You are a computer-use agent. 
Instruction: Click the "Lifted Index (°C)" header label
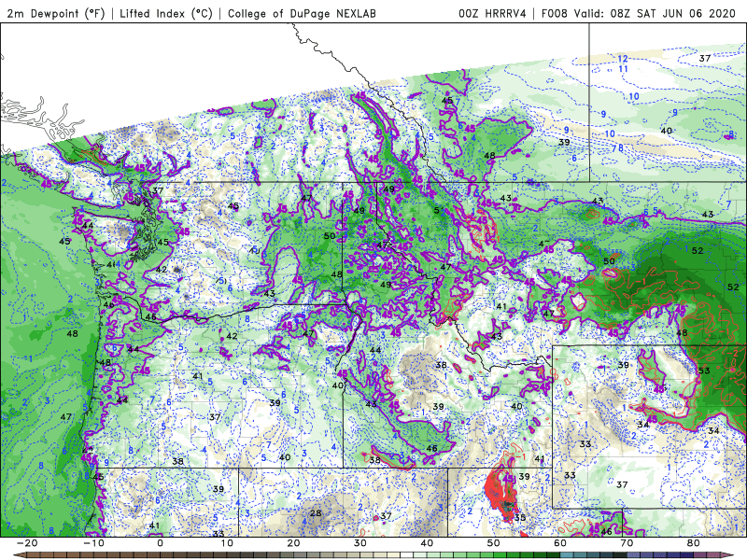point(166,13)
